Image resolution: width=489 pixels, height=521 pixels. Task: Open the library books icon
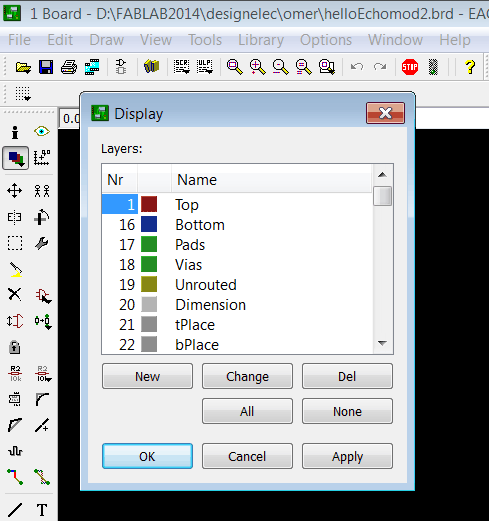(151, 66)
